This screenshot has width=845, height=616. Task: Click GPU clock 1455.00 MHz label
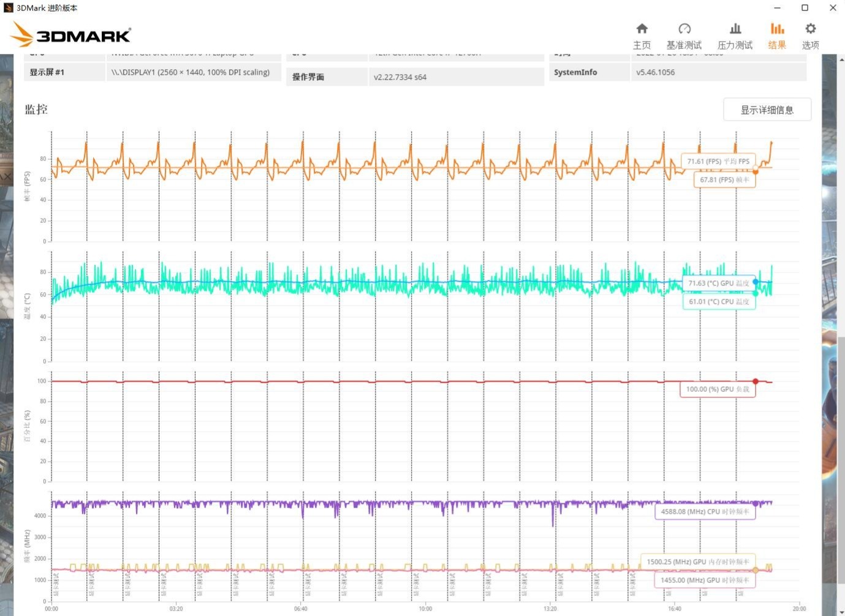pos(705,580)
